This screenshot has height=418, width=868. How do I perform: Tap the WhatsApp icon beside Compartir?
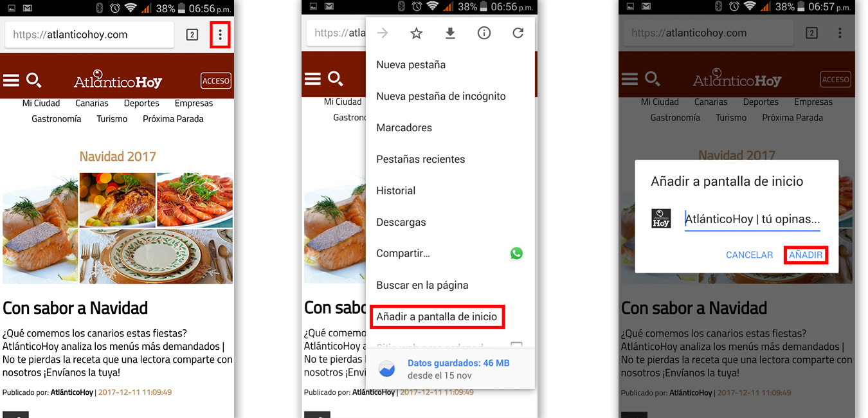click(516, 253)
